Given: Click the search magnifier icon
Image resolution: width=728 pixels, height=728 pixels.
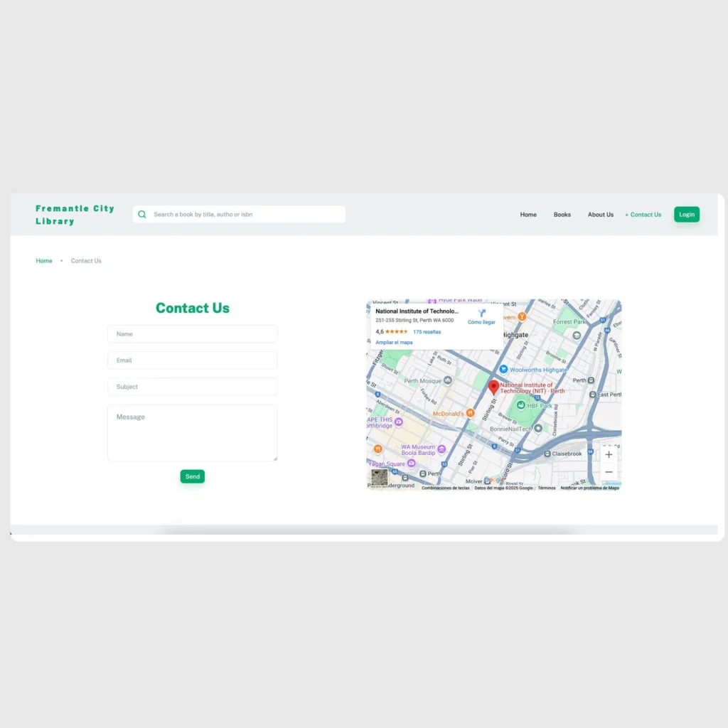Looking at the screenshot, I should pos(142,215).
